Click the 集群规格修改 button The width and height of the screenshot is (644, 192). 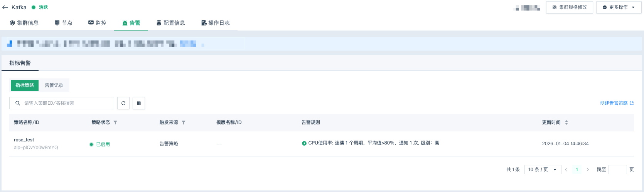[x=569, y=7]
